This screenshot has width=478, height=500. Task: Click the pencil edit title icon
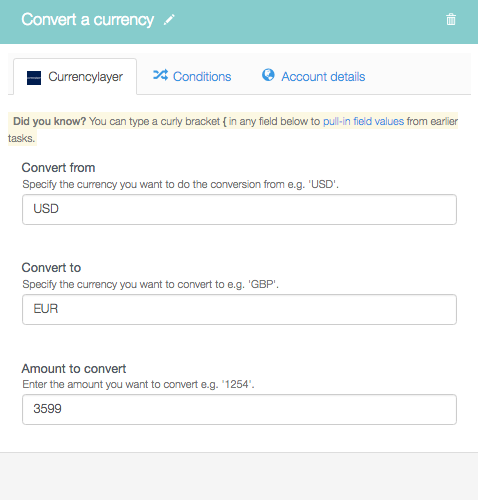(x=169, y=20)
